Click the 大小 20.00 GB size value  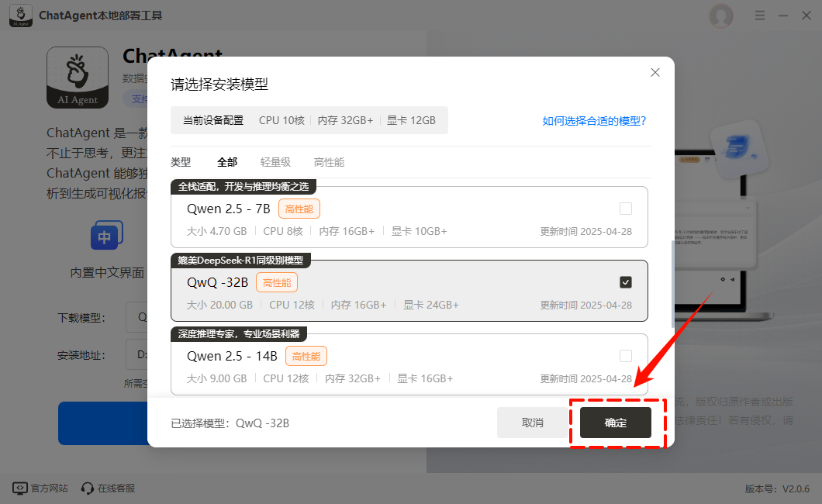click(x=219, y=305)
